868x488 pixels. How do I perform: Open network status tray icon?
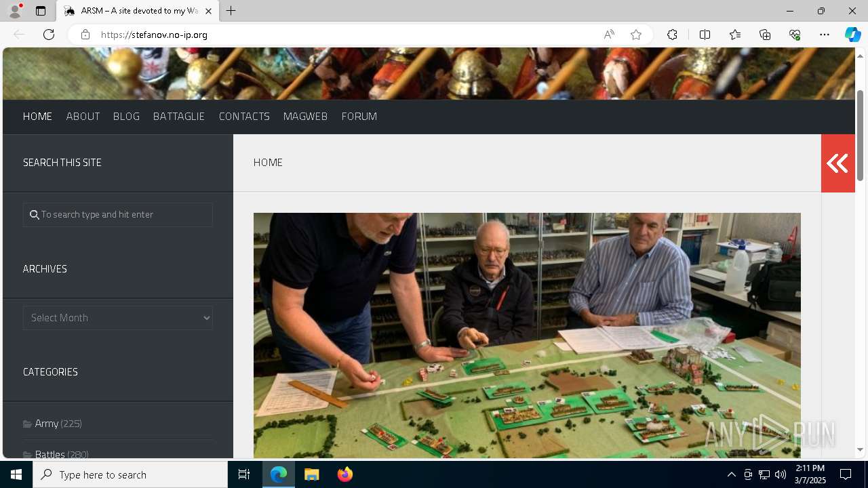(764, 474)
